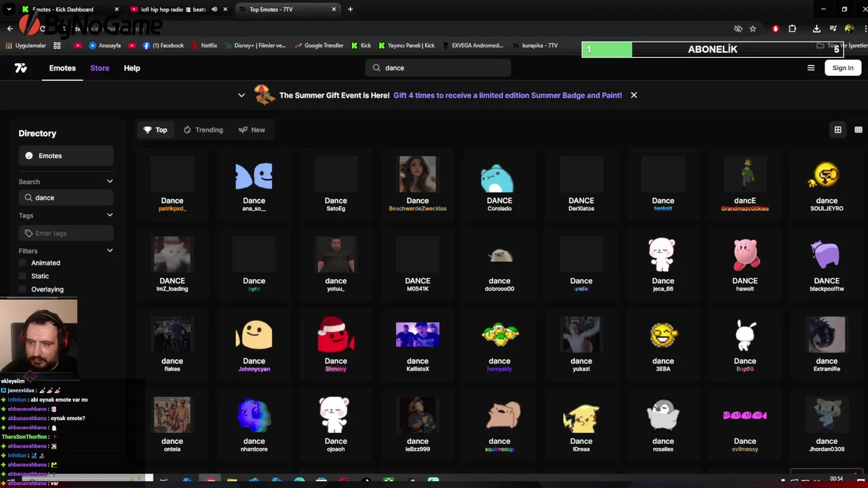Viewport: 868px width, 488px height.
Task: Open dance emote by yotuu_
Action: 336,264
